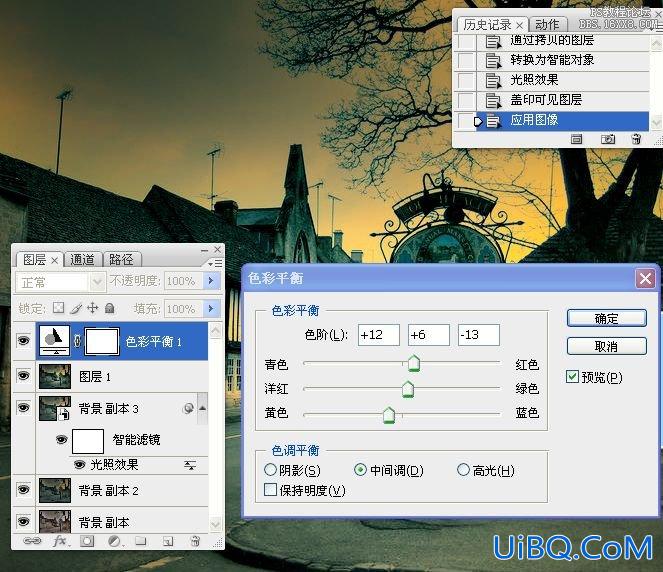Click the 青色-红色 slider handle

414,364
